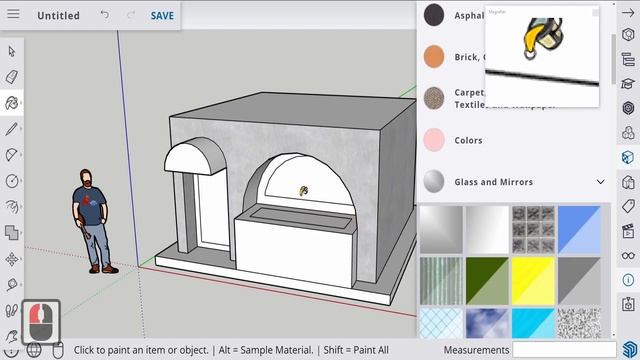Open the Solid Inspector panel
Image resolution: width=640 pixels, height=360 pixels.
pos(628,304)
